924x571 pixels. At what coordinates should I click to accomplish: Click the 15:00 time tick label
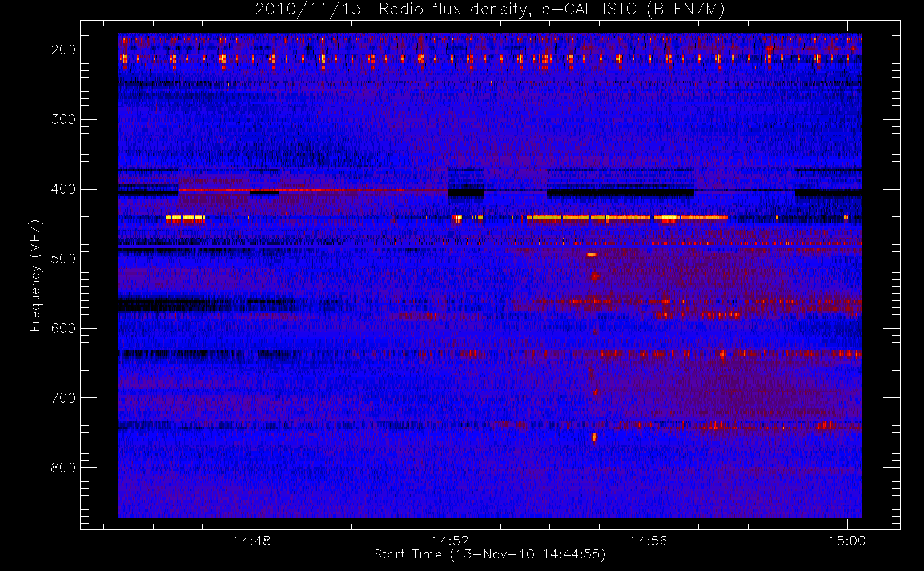click(x=847, y=541)
